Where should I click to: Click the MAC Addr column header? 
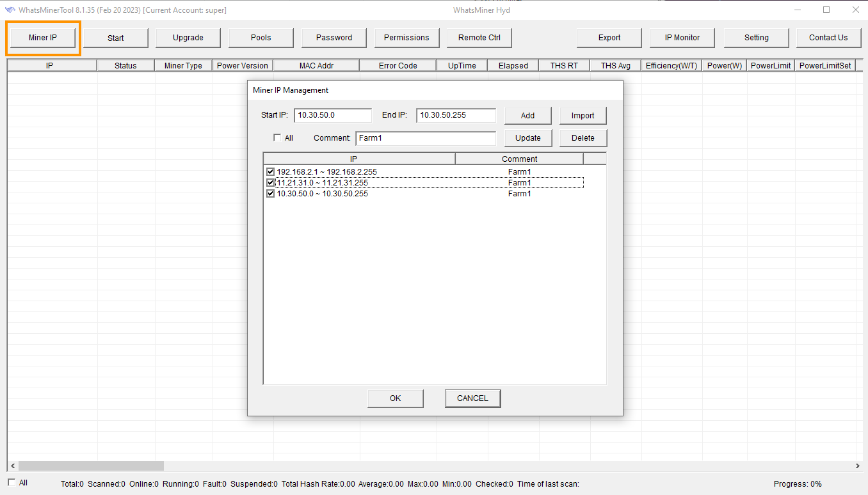tap(316, 65)
